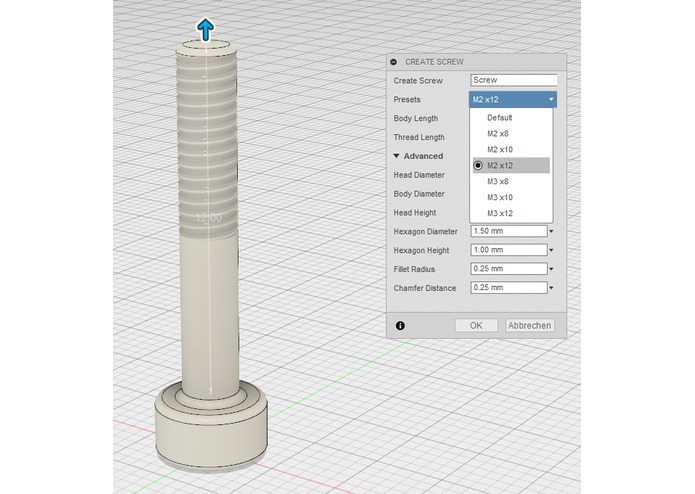Click the Head Height label

pyautogui.click(x=415, y=213)
